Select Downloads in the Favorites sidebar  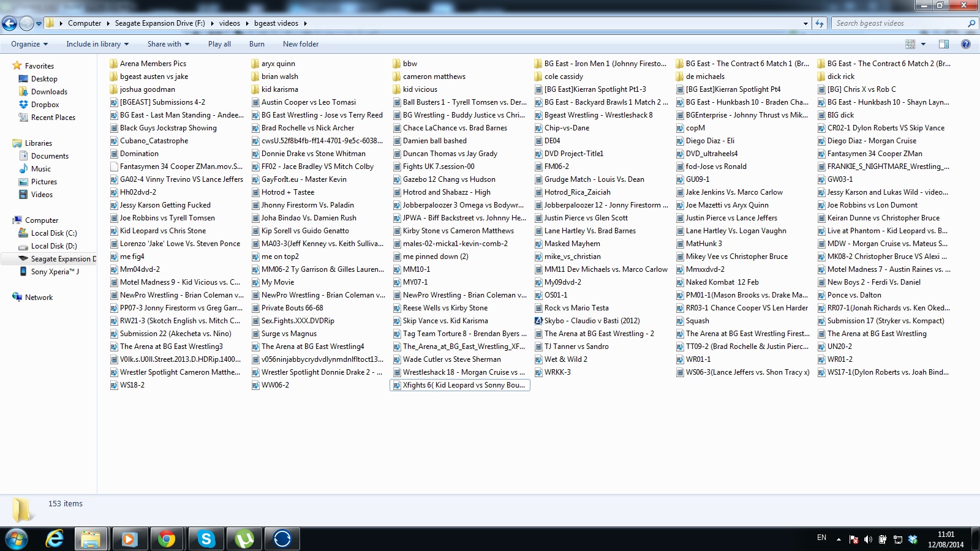point(49,91)
